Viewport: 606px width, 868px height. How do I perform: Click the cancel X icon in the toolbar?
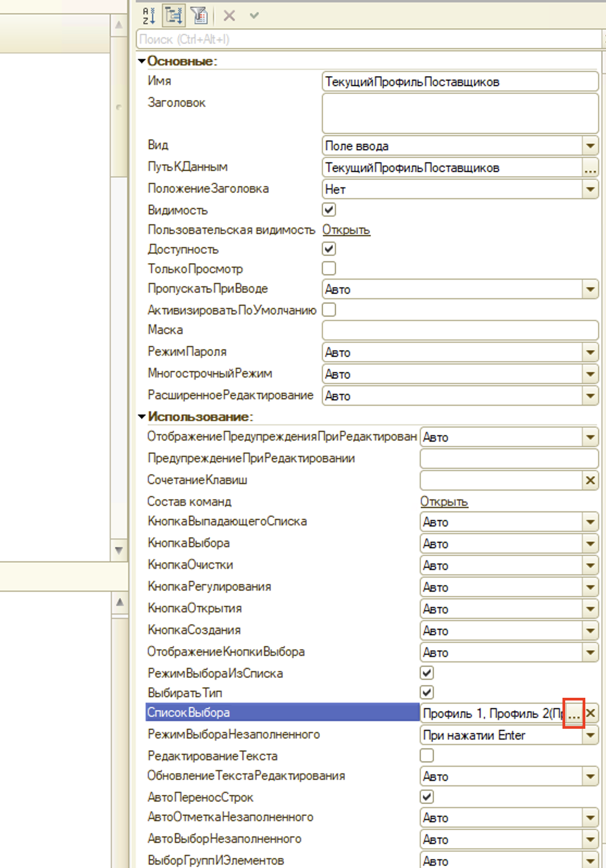230,16
